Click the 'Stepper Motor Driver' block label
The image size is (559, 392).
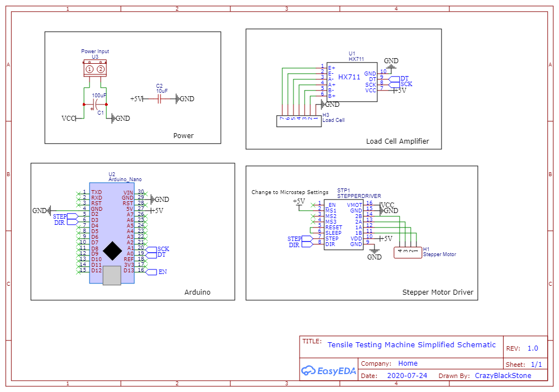tap(438, 292)
